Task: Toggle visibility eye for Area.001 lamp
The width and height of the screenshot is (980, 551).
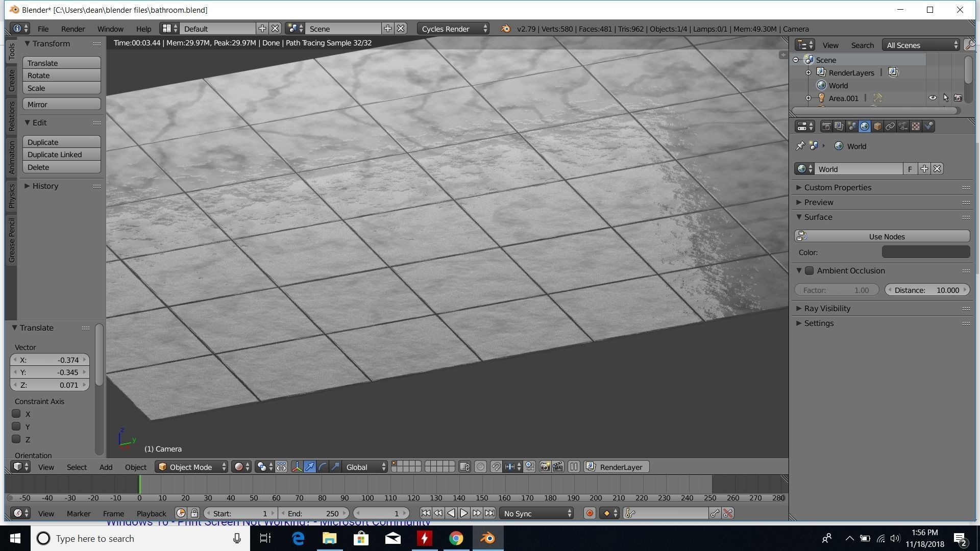Action: tap(932, 98)
